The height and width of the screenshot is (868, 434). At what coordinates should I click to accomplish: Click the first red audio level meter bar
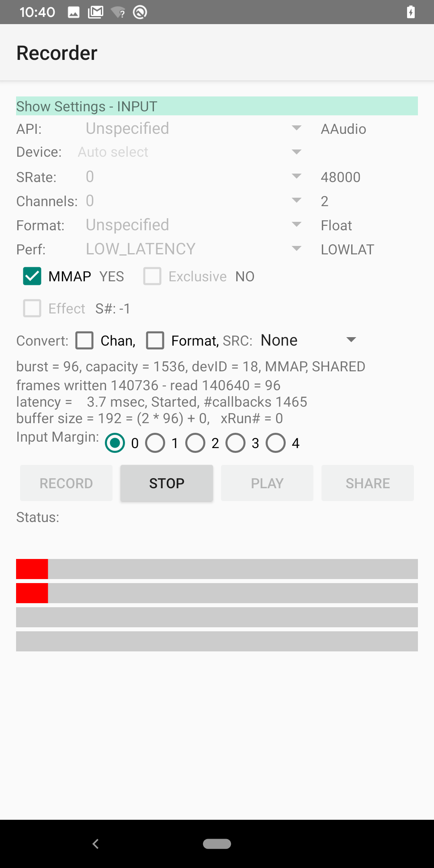tap(32, 569)
